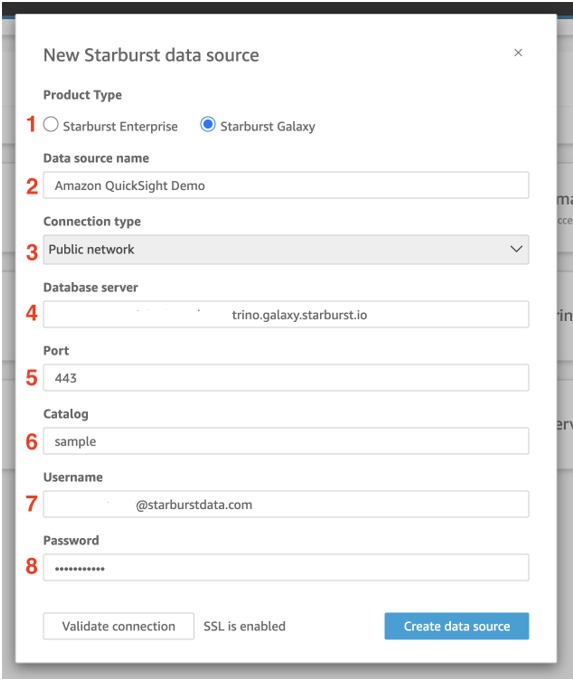Image resolution: width=573 pixels, height=681 pixels.
Task: Click the New Starburst data source title
Action: (x=151, y=55)
